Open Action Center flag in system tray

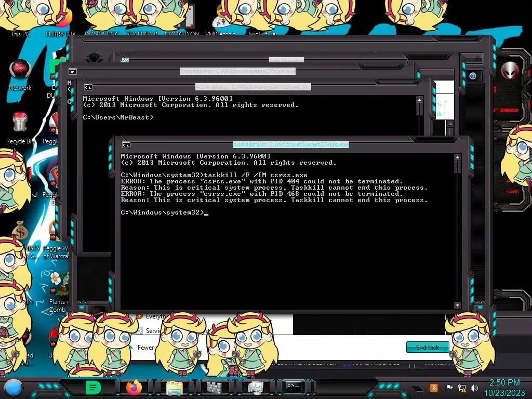tap(449, 388)
